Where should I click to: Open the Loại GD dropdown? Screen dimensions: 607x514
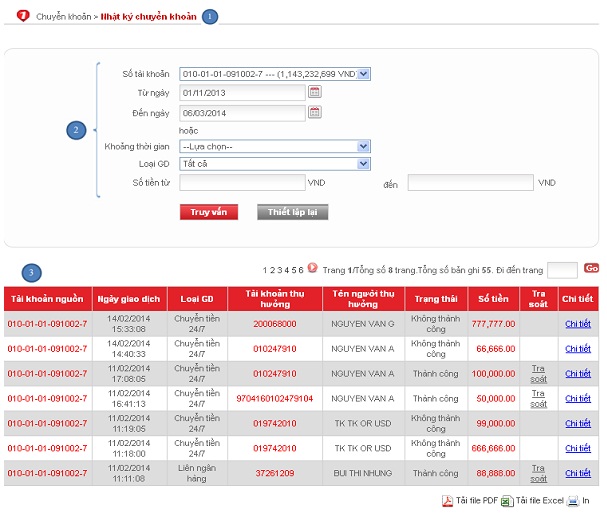(275, 164)
